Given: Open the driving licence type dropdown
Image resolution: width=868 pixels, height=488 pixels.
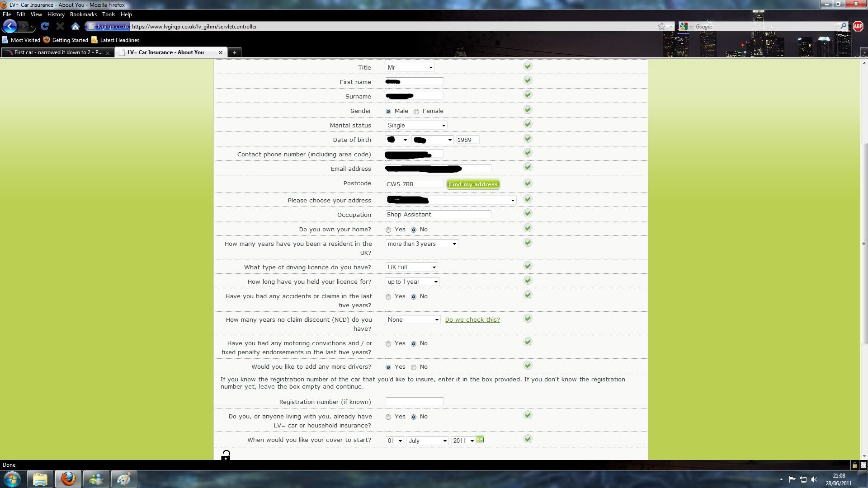Looking at the screenshot, I should tap(412, 267).
